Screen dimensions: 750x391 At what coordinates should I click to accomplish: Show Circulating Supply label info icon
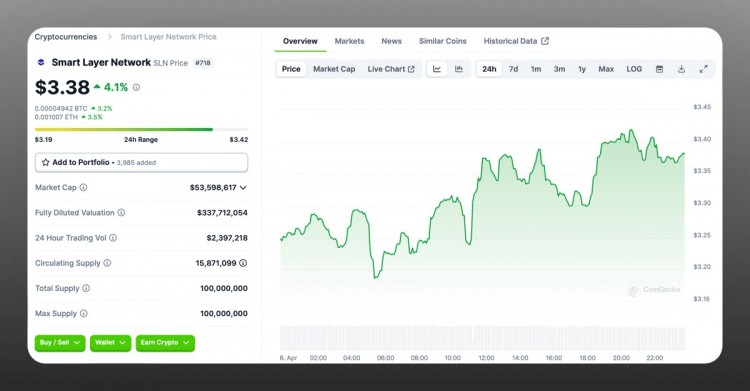click(107, 263)
